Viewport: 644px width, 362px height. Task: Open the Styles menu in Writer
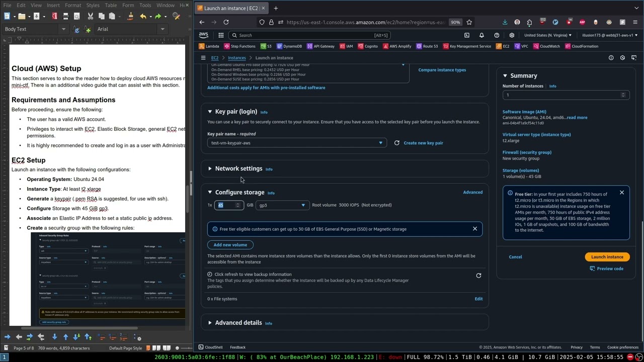coord(93,5)
